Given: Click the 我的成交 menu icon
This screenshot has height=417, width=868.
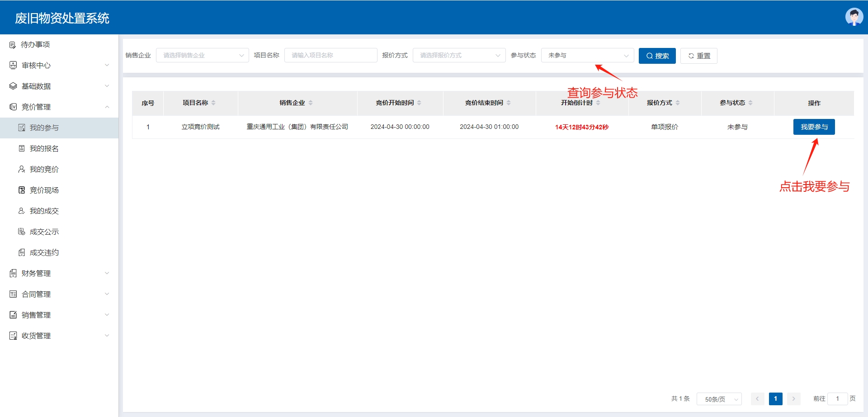Looking at the screenshot, I should (x=21, y=211).
